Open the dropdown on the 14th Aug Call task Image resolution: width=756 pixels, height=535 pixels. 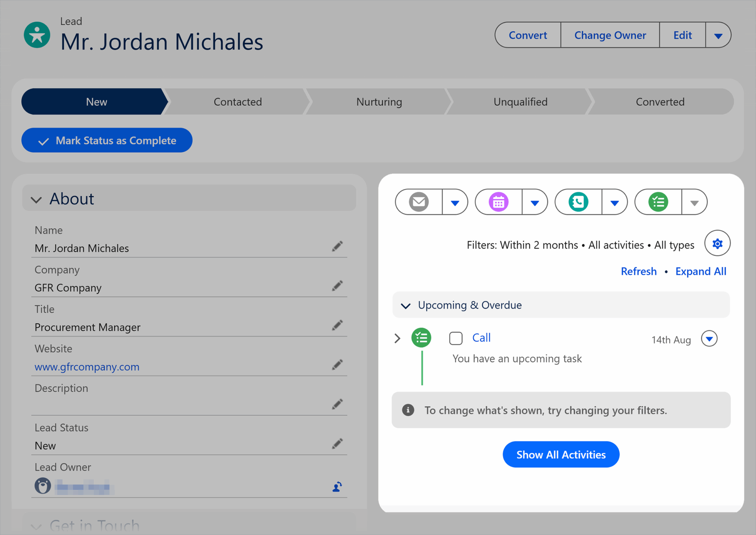pos(709,338)
